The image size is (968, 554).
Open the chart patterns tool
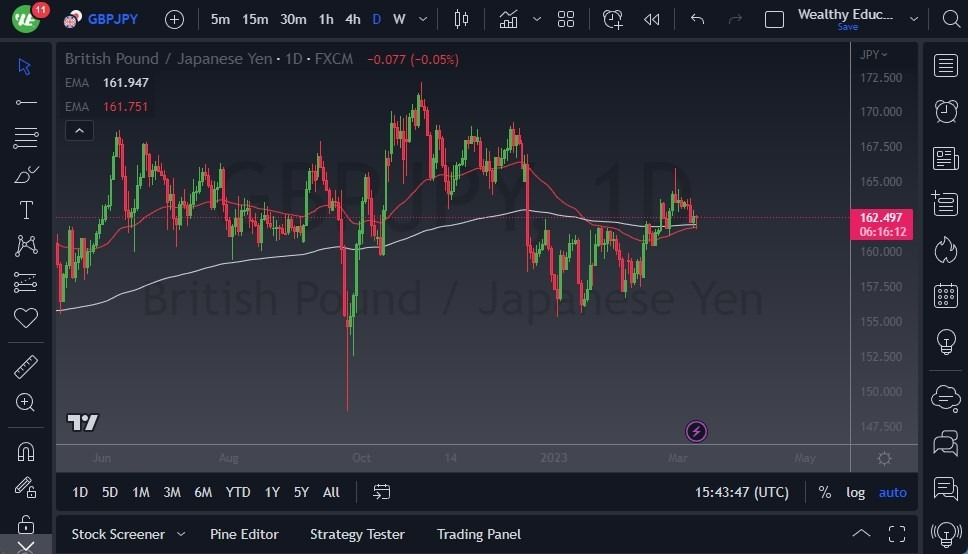pos(25,246)
